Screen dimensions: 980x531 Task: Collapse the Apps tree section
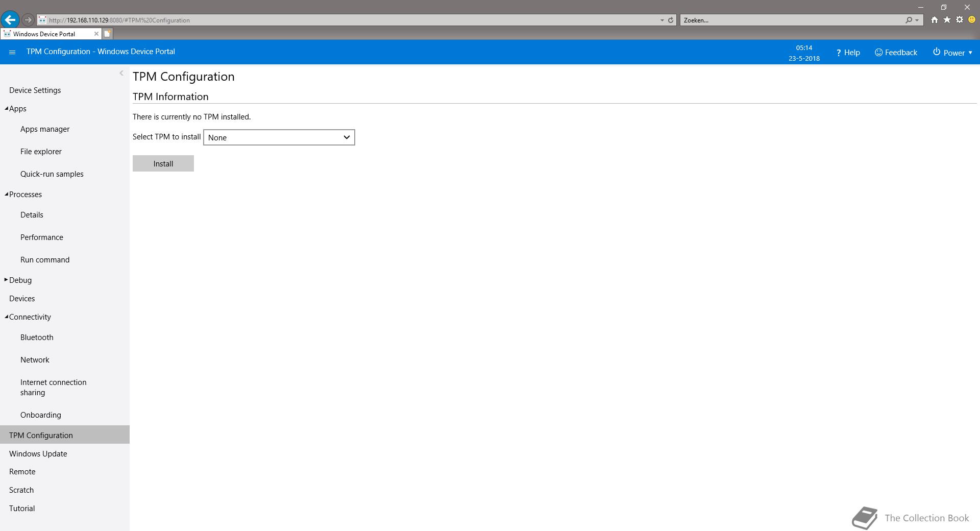tap(7, 108)
